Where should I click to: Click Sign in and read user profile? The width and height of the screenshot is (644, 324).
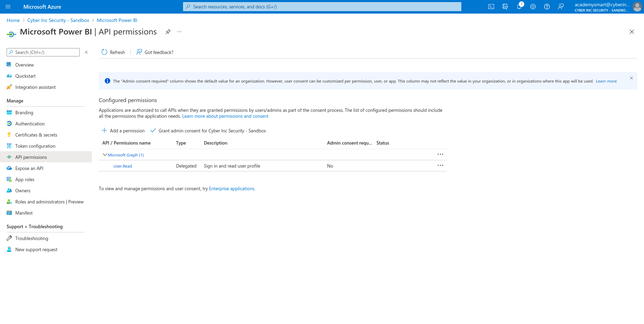(232, 166)
